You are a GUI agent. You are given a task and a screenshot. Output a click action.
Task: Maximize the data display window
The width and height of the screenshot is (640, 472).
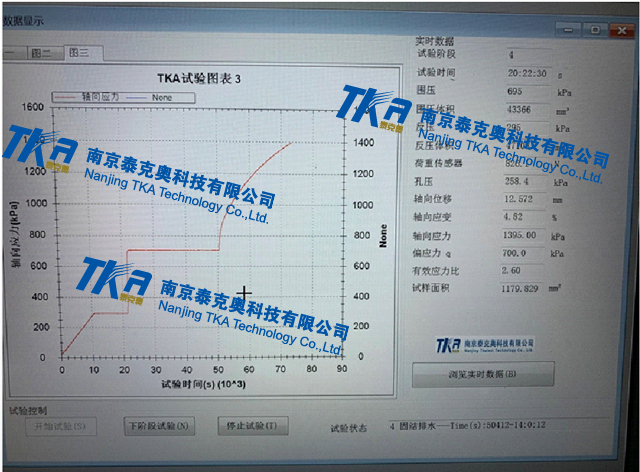tap(595, 30)
